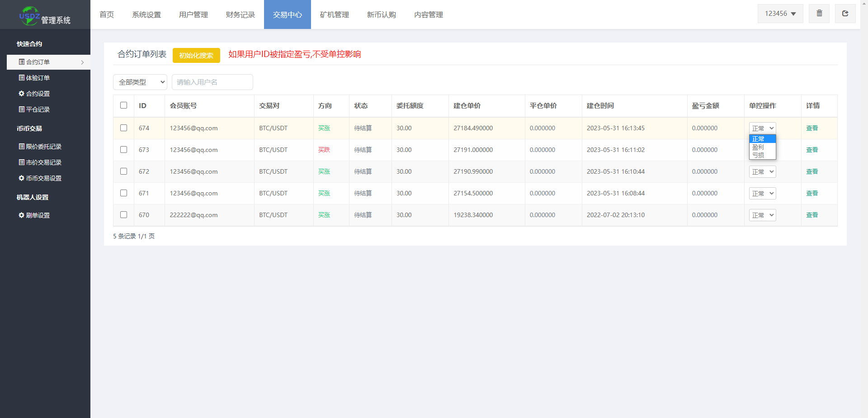
Task: Select 亏损 option in open dropdown list
Action: (x=759, y=155)
